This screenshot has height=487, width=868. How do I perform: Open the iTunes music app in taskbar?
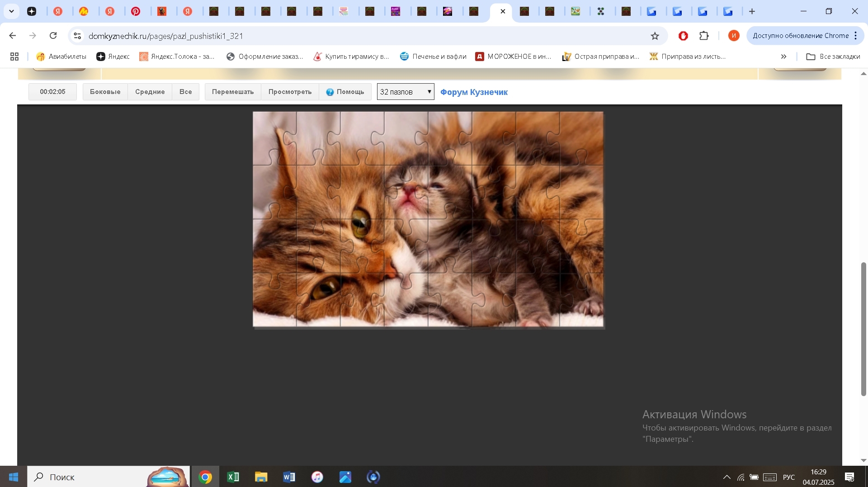317,477
